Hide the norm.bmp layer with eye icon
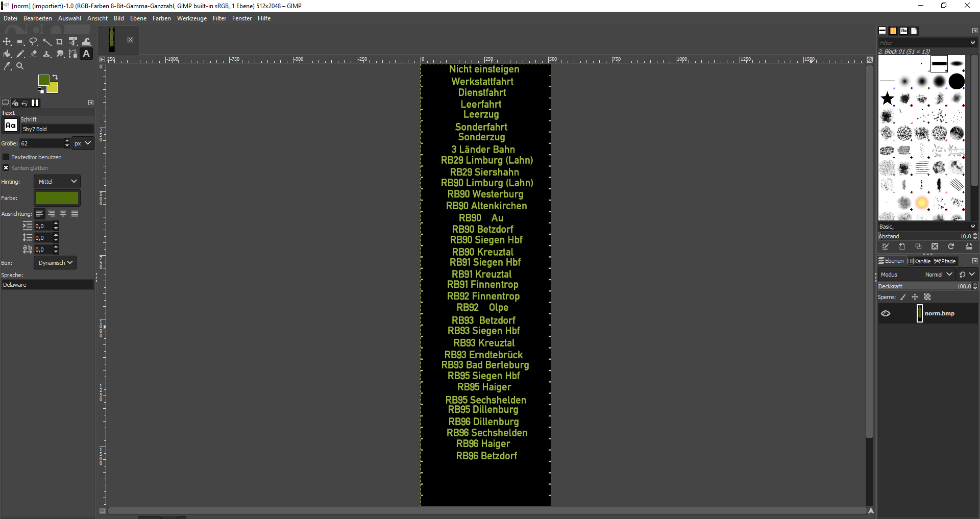 pyautogui.click(x=886, y=314)
